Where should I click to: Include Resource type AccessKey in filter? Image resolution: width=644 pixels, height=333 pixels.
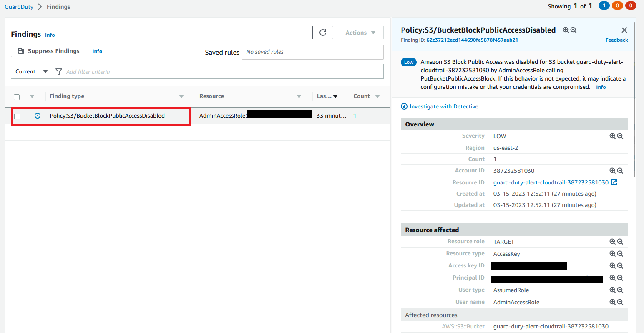pos(612,254)
